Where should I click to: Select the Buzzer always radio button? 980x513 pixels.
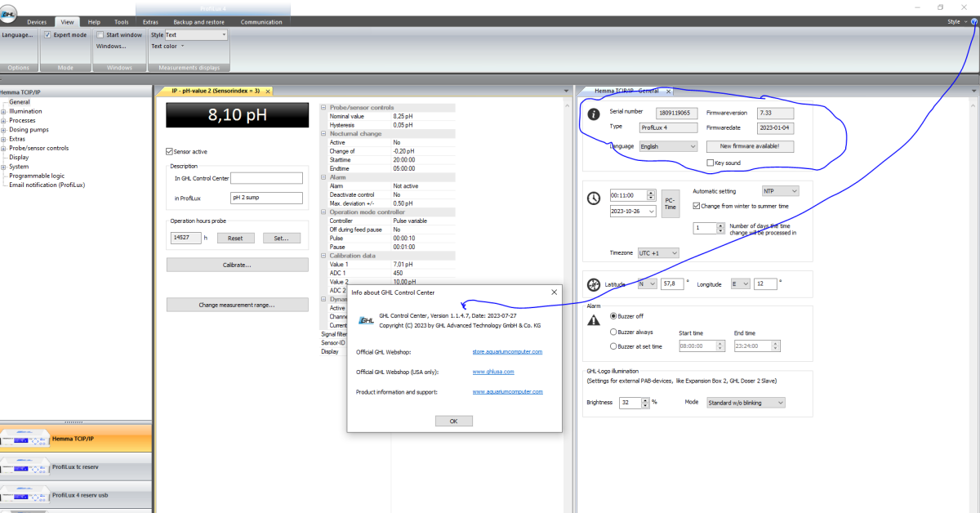point(614,332)
